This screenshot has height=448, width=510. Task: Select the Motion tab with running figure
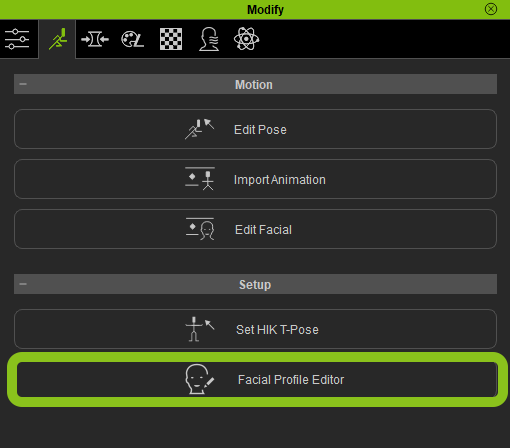click(x=58, y=39)
